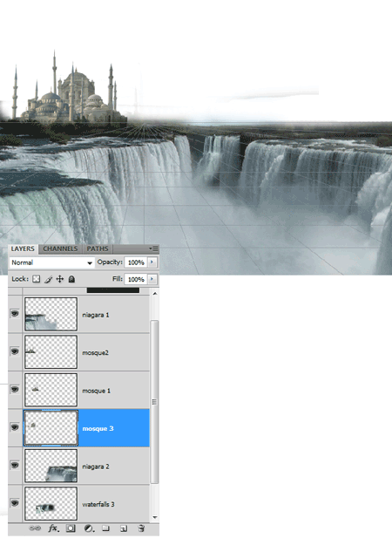
Task: Create new fill or adjustment layer
Action: pos(88,528)
